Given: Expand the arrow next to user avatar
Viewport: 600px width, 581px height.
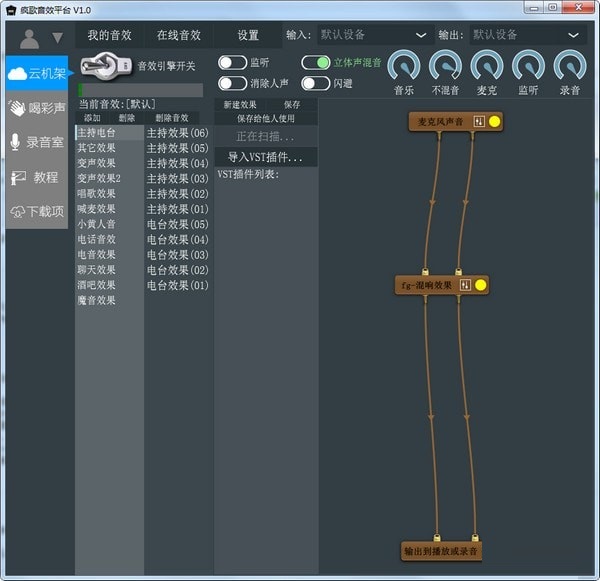Looking at the screenshot, I should tap(57, 38).
